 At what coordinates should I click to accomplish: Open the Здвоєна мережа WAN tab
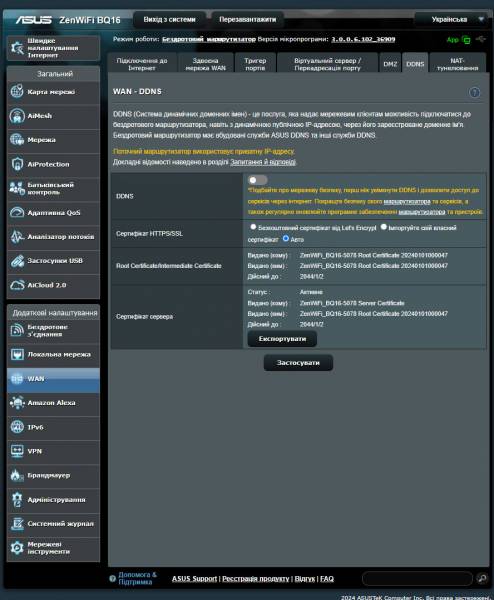(x=206, y=64)
